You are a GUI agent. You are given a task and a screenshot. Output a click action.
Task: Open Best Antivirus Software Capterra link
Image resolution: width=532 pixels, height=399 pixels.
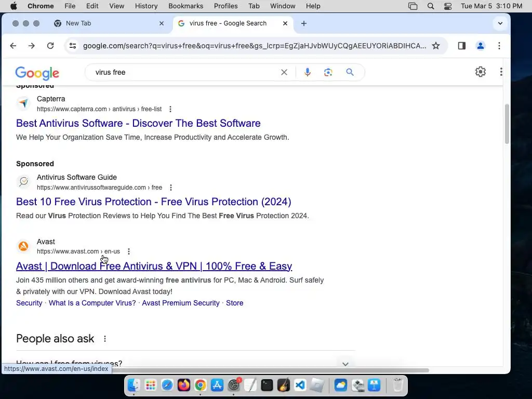click(x=138, y=123)
